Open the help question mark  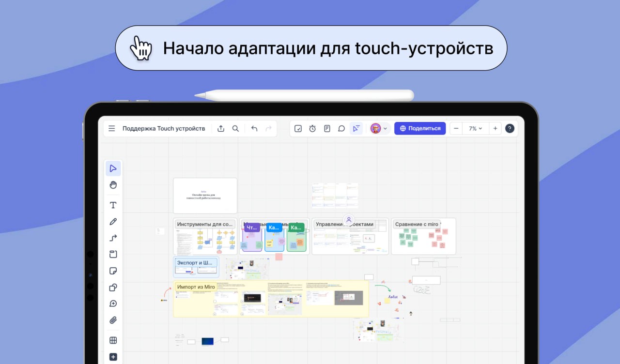pos(510,128)
